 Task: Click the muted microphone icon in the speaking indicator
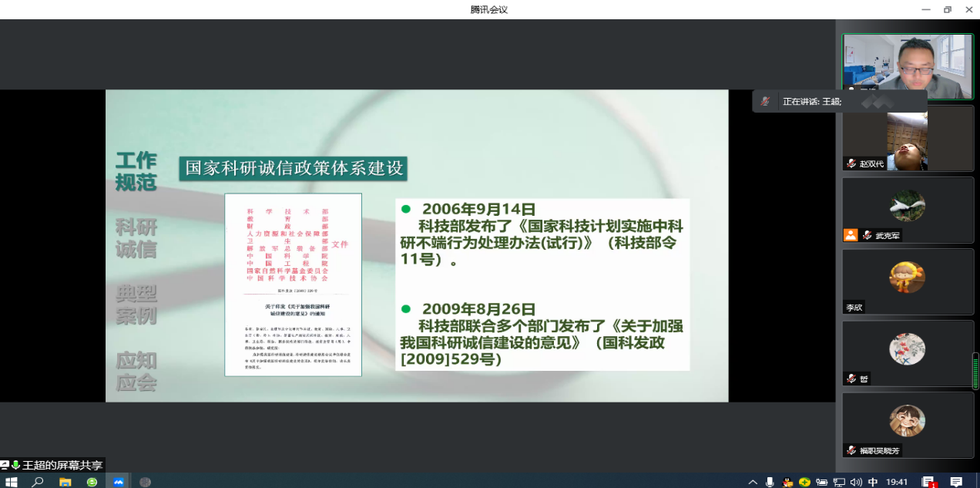click(765, 101)
